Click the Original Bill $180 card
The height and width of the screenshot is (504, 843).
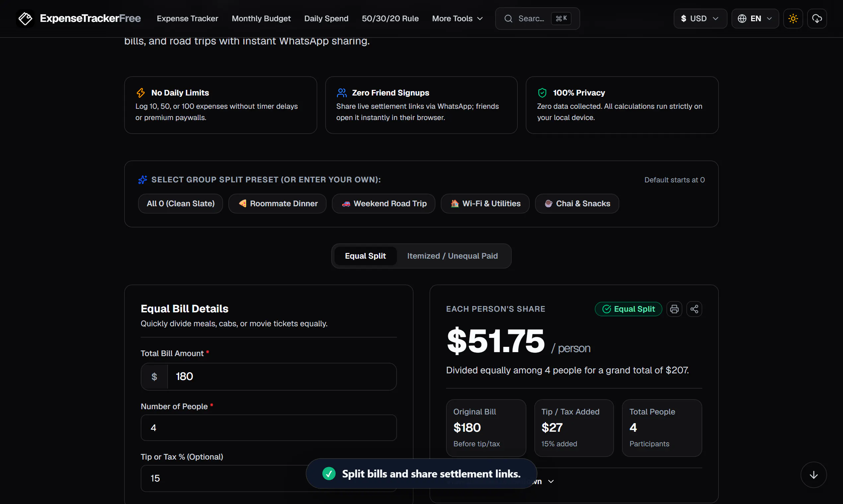[x=486, y=428]
